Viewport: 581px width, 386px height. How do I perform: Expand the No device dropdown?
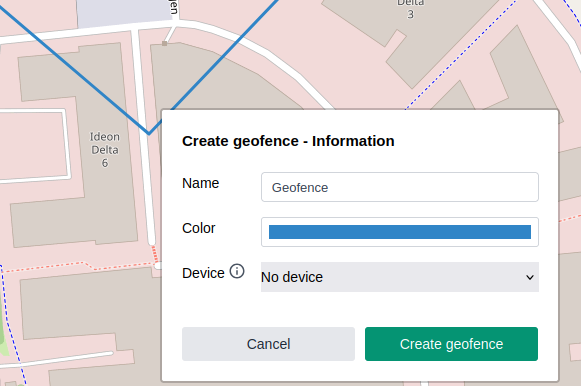(400, 277)
